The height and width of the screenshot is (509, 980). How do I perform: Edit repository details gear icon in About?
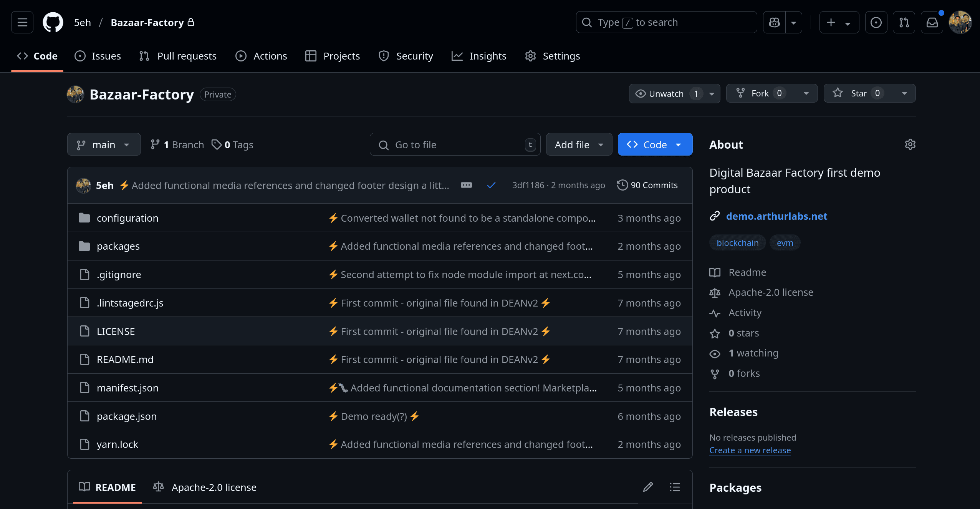[910, 144]
